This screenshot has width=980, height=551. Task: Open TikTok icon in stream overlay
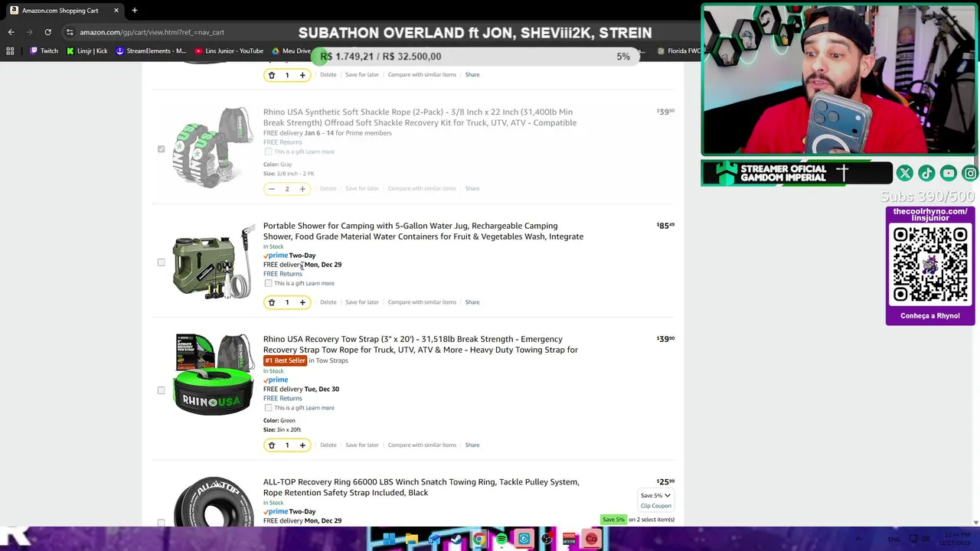(926, 174)
